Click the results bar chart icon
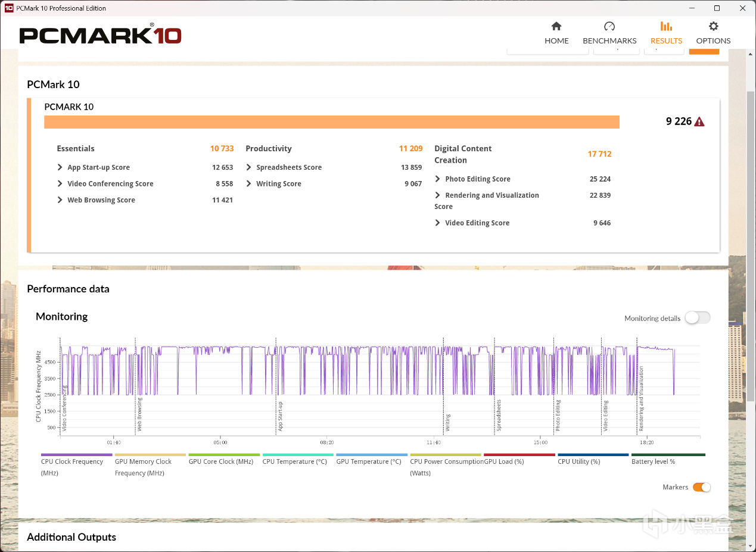Image resolution: width=756 pixels, height=552 pixels. (x=666, y=26)
